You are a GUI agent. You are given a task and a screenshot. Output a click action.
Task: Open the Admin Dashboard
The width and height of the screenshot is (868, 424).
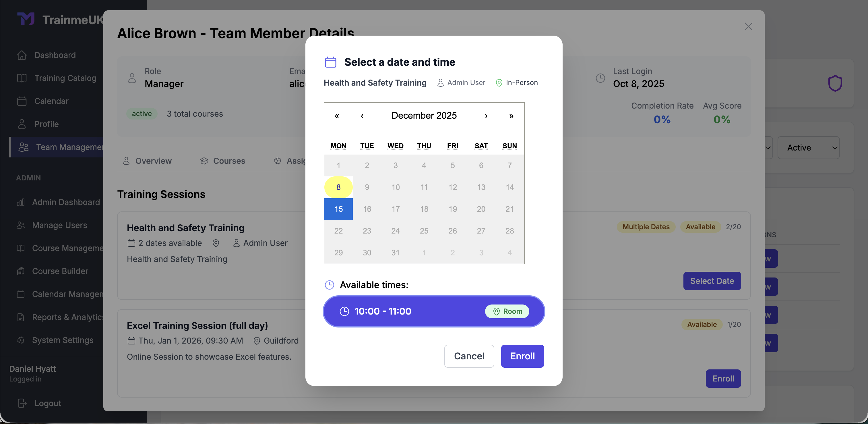tap(66, 202)
